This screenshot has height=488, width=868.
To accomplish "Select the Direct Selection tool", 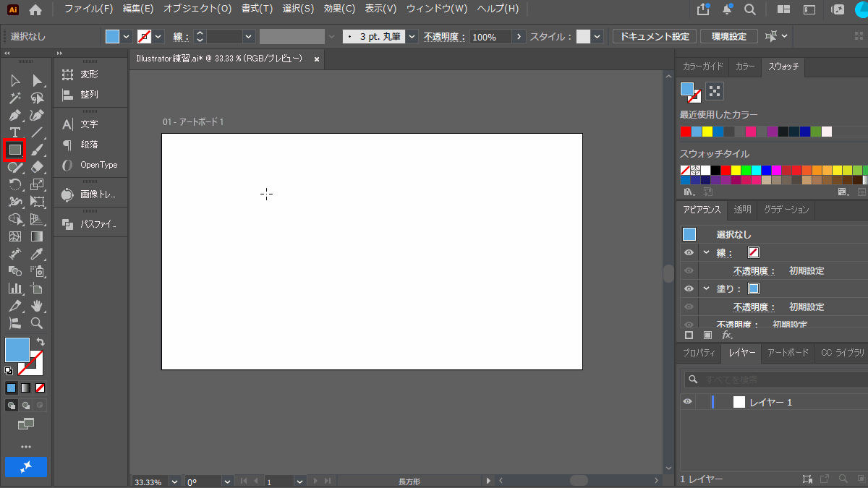I will (38, 80).
